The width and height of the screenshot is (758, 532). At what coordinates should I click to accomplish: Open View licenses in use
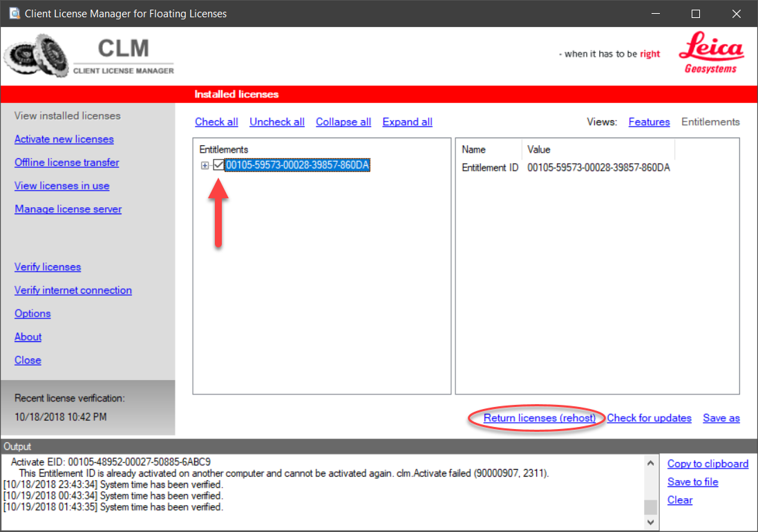(62, 186)
